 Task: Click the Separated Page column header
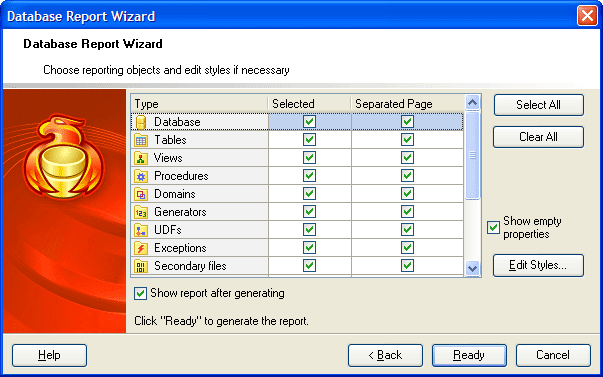pyautogui.click(x=407, y=104)
